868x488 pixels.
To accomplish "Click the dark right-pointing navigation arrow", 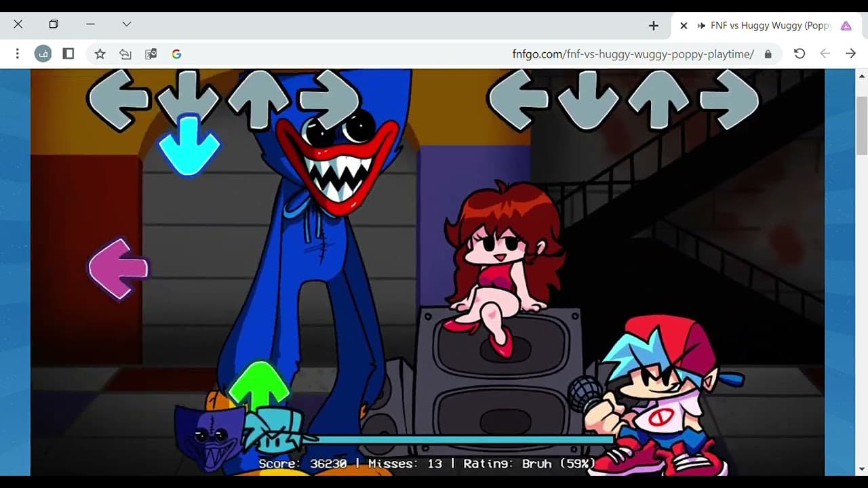I will [850, 54].
